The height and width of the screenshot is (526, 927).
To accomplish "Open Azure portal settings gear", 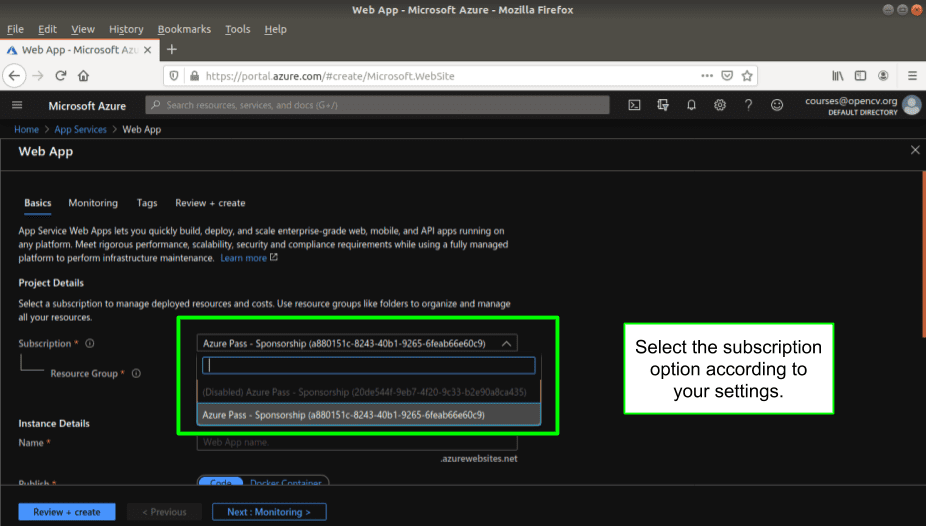I will click(x=719, y=105).
